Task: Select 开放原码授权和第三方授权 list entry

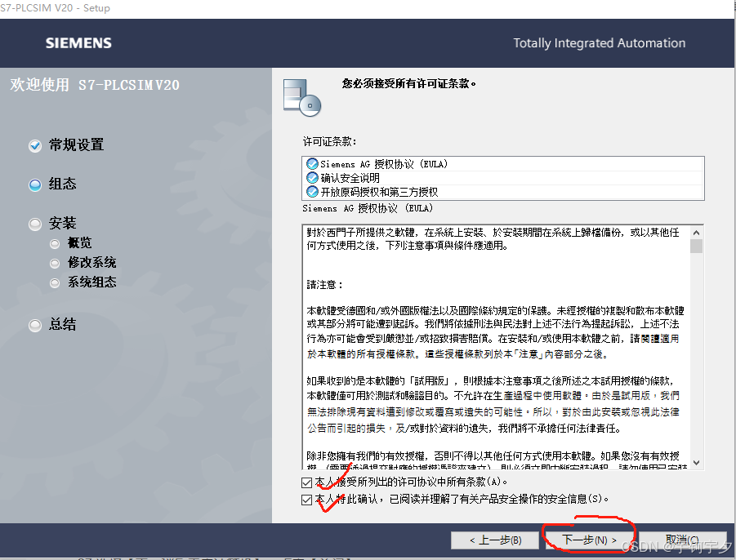Action: coord(502,191)
